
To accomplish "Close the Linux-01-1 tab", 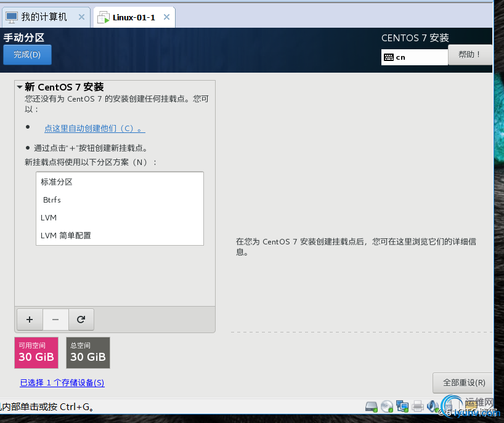I will [x=166, y=17].
